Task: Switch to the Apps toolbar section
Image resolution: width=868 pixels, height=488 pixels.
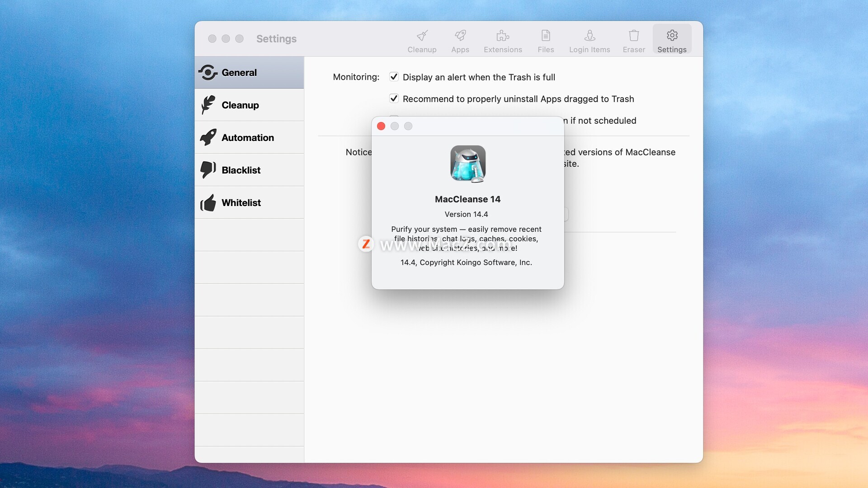Action: pos(460,41)
